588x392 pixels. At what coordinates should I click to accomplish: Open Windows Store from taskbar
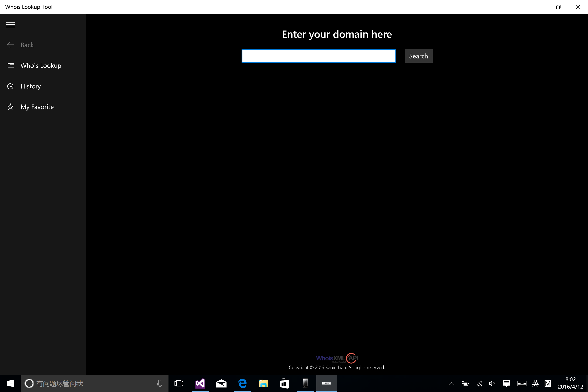click(285, 383)
